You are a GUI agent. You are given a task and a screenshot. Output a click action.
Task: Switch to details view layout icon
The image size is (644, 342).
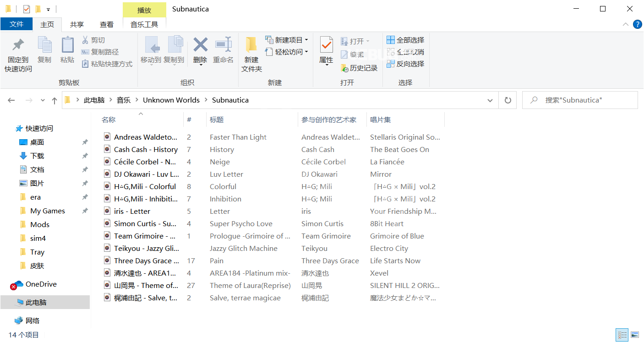pos(622,335)
